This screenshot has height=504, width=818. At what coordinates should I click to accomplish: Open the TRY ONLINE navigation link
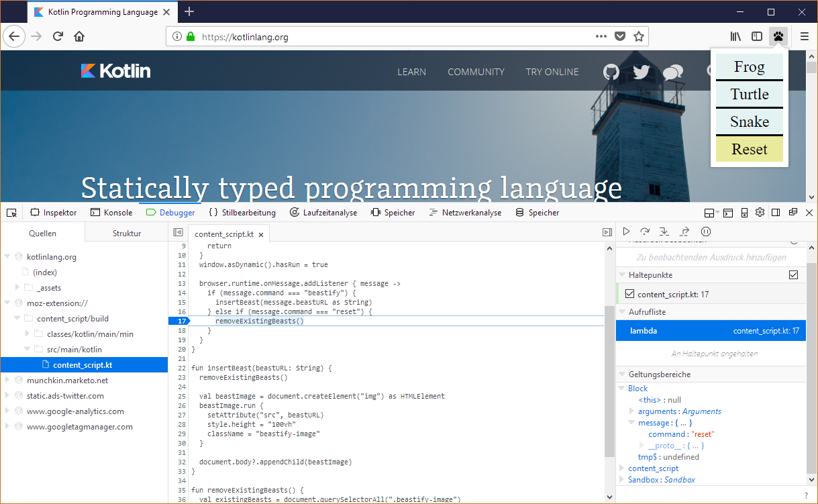point(552,72)
